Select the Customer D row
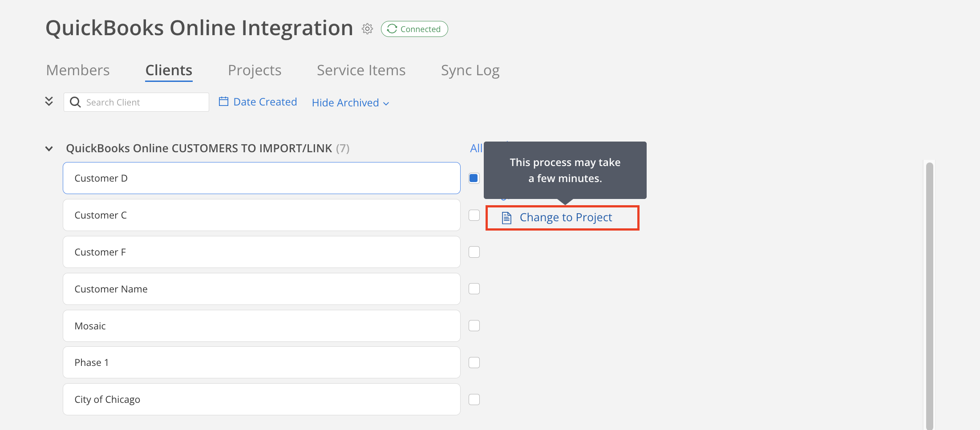The image size is (980, 430). click(x=262, y=178)
